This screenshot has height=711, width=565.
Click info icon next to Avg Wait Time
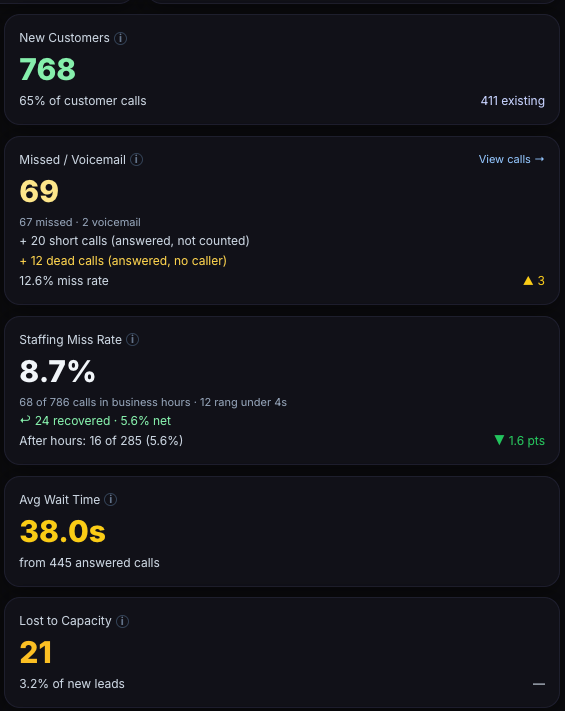click(x=111, y=500)
